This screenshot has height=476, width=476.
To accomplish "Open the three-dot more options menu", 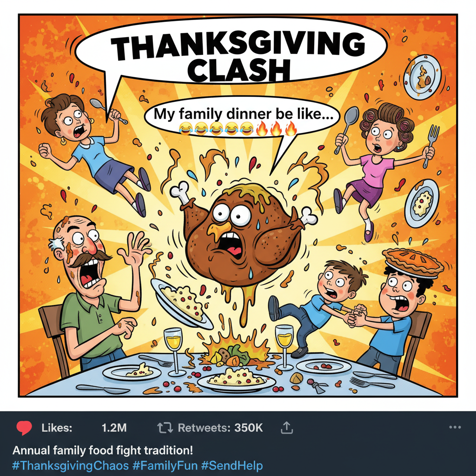I will (455, 428).
